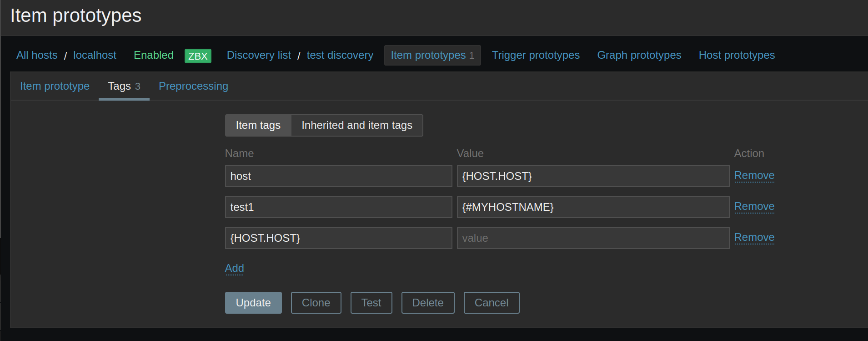Open Trigger prototypes

536,55
